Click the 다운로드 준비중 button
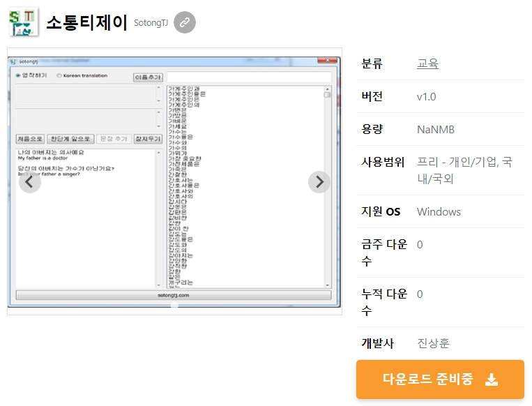Viewport: 532px width, 406px height. coord(440,379)
